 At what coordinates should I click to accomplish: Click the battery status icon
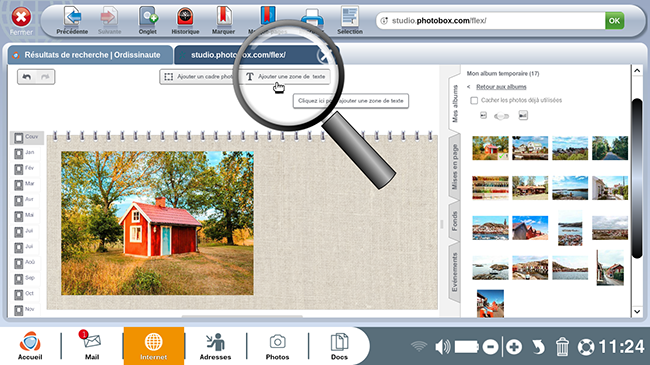click(x=467, y=347)
